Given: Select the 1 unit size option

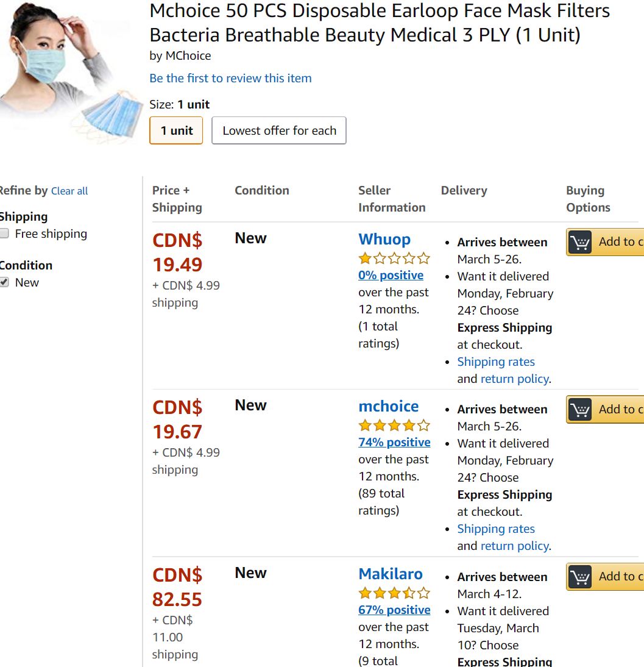Looking at the screenshot, I should click(176, 130).
